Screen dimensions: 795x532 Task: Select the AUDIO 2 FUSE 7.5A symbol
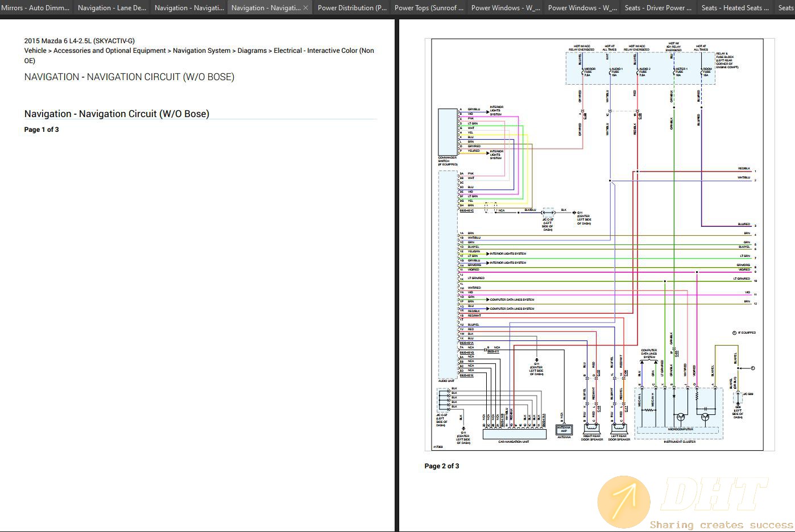coord(644,72)
